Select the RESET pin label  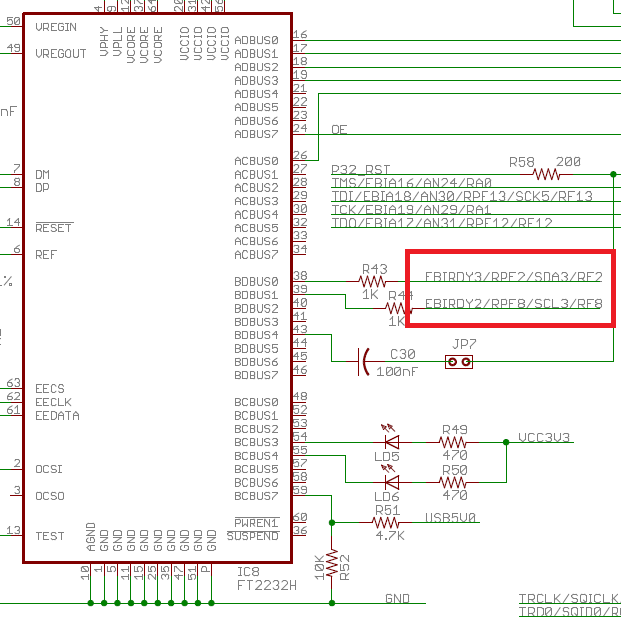(54, 228)
